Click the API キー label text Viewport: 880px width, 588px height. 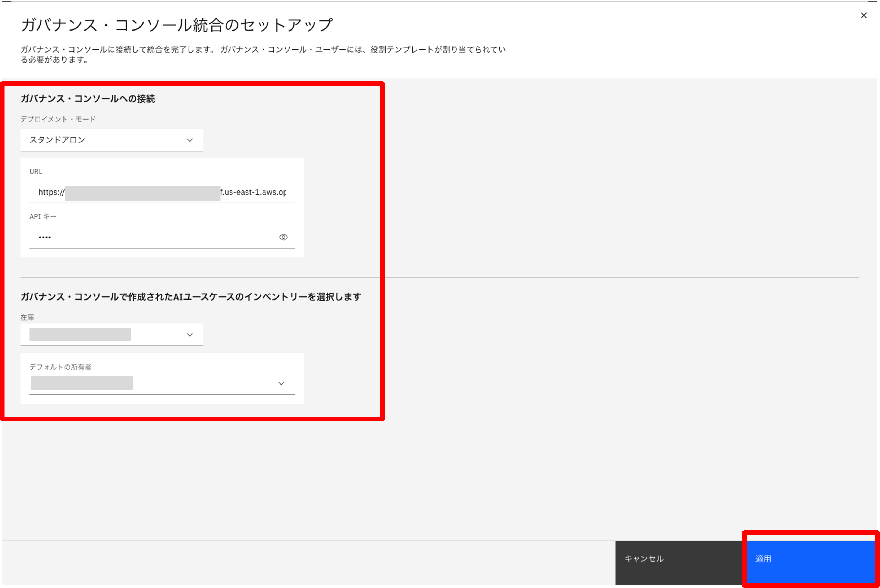pyautogui.click(x=43, y=216)
